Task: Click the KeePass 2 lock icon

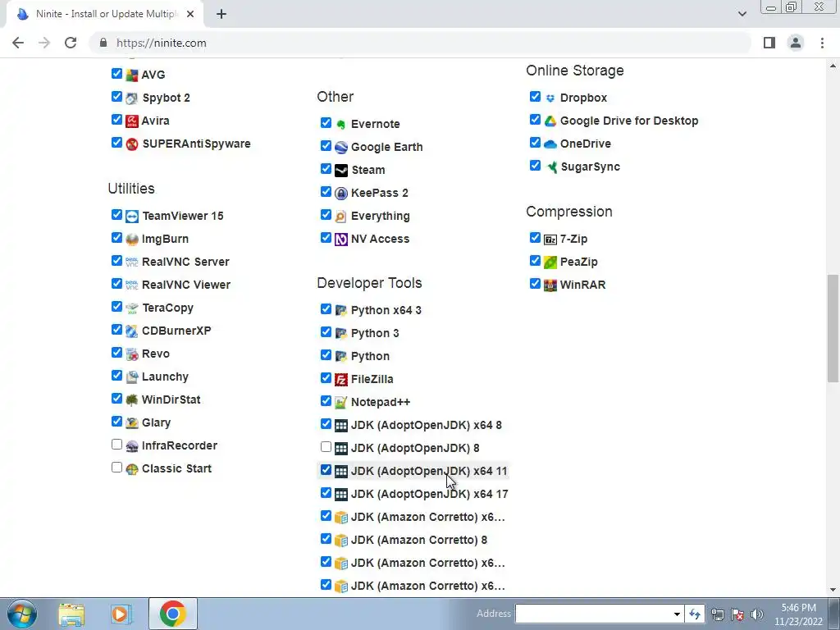Action: 341,194
